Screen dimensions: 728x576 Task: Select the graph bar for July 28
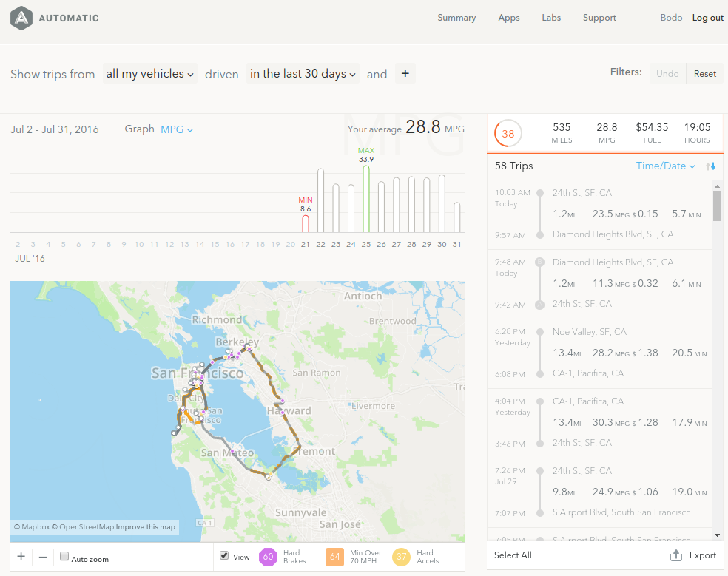coord(411,204)
